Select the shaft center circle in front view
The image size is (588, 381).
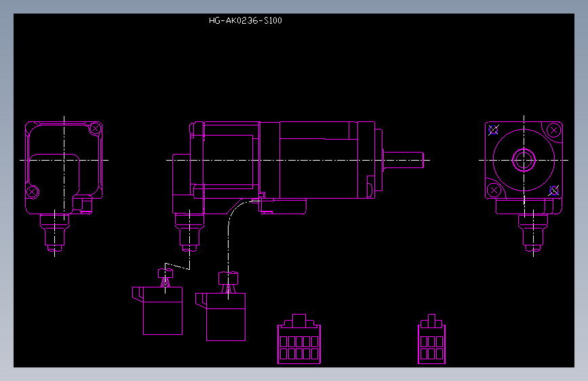coord(524,160)
